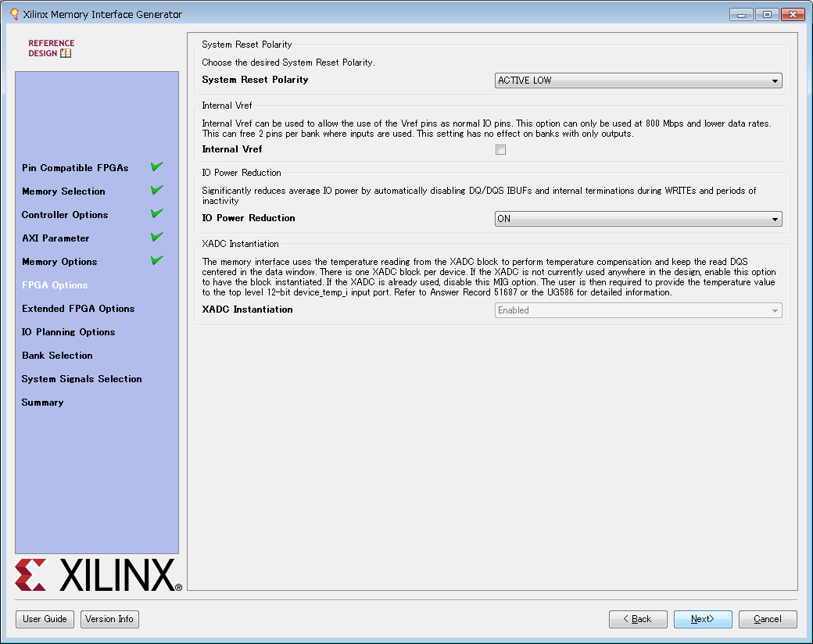
Task: Click the Xilinx logo at bottom left
Action: tap(98, 576)
